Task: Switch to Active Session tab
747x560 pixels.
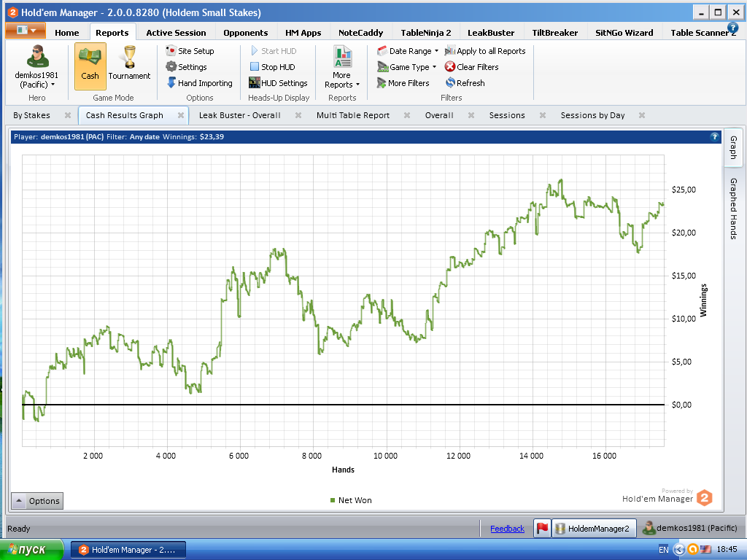Action: 176,32
